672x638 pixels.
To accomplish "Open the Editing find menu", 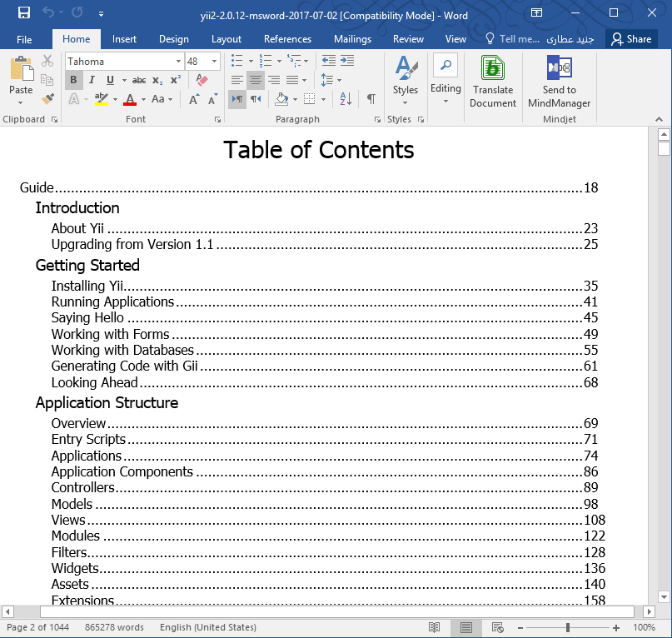I will coord(446,80).
